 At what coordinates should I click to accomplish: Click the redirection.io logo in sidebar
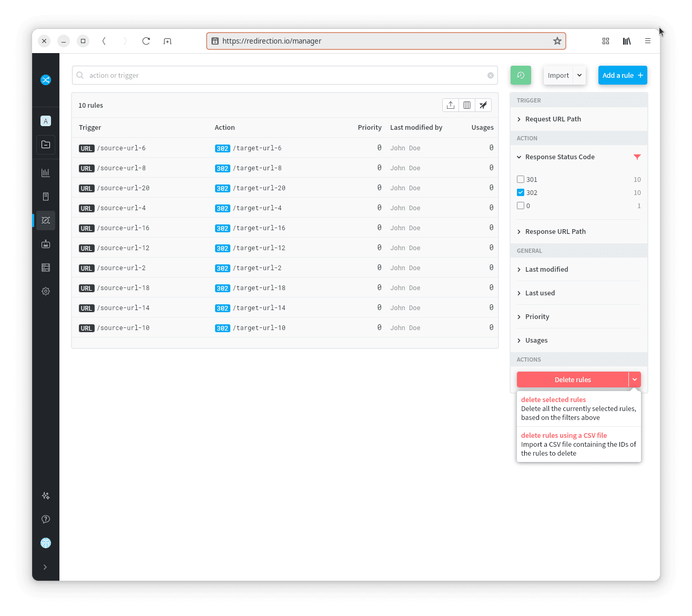point(46,80)
